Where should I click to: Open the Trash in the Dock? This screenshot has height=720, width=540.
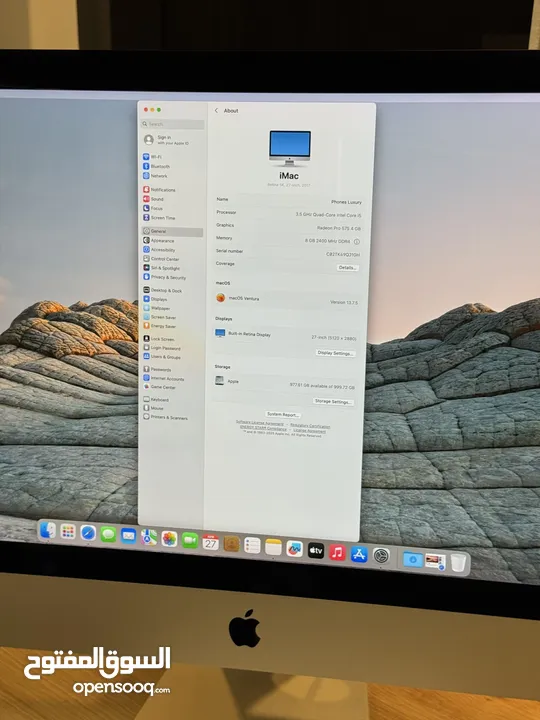pyautogui.click(x=458, y=562)
